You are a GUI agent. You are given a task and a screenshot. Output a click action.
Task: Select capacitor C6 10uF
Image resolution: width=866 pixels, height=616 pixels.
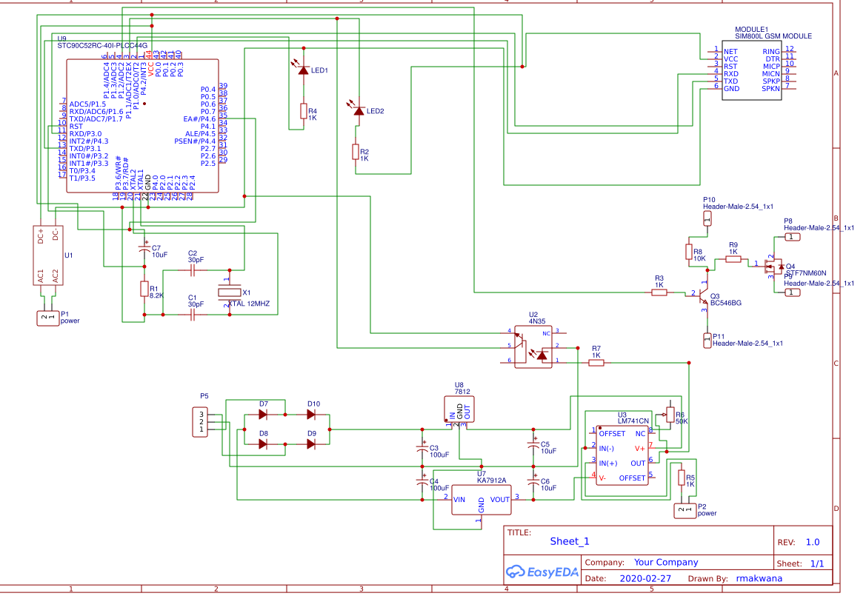[533, 481]
